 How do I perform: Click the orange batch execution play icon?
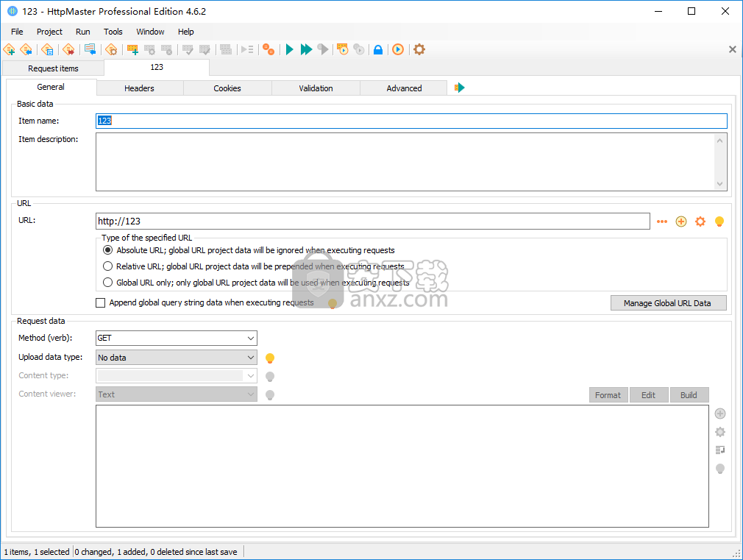tap(343, 49)
